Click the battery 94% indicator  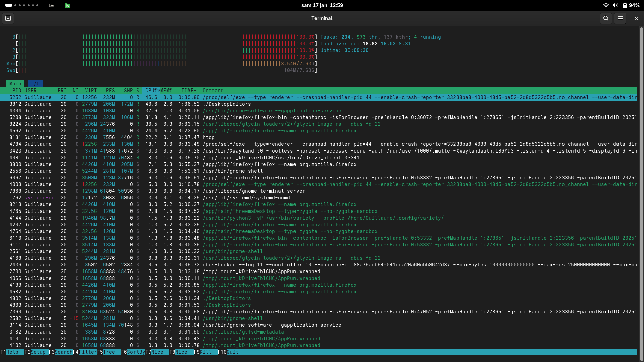(631, 5)
